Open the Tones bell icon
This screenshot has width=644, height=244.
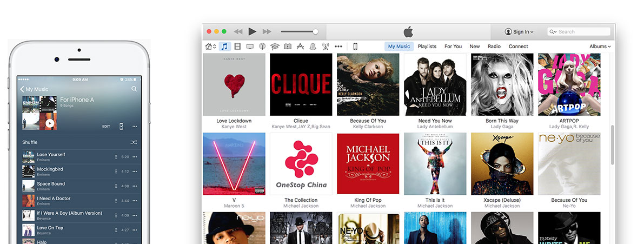[313, 47]
